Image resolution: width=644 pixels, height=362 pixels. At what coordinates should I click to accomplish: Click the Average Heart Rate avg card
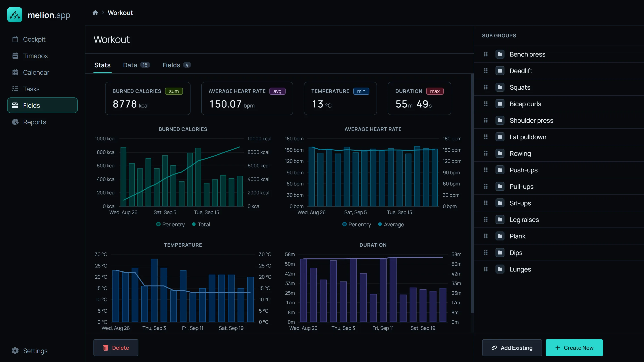247,98
